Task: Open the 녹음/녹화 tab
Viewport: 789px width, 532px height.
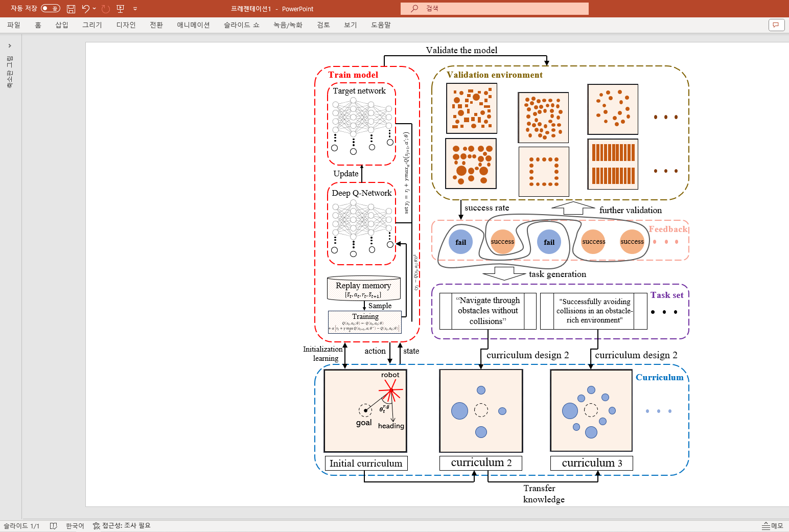Action: [x=288, y=25]
